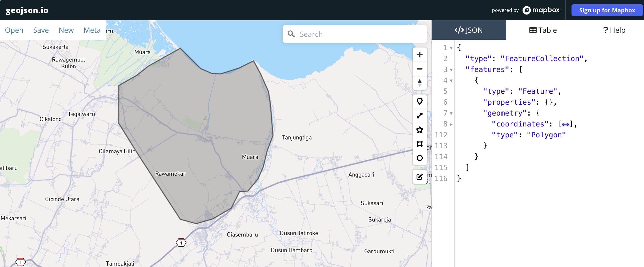Reset map bearing with compass control
Image resolution: width=644 pixels, height=267 pixels.
click(419, 83)
